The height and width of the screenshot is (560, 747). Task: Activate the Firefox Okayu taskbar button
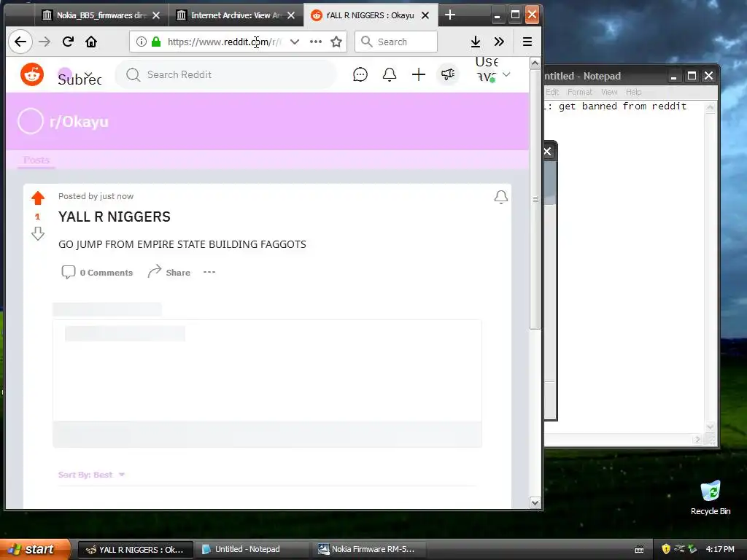tap(135, 550)
